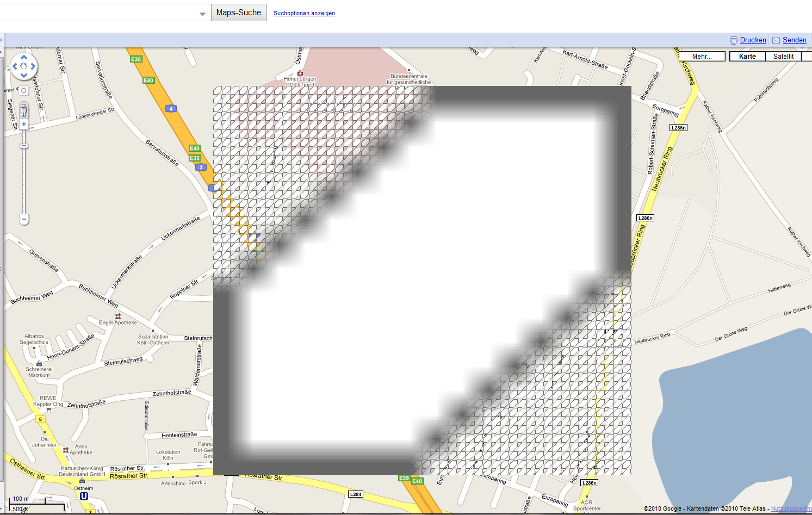This screenshot has height=515, width=812.
Task: Click the L284 road shield
Action: point(356,494)
